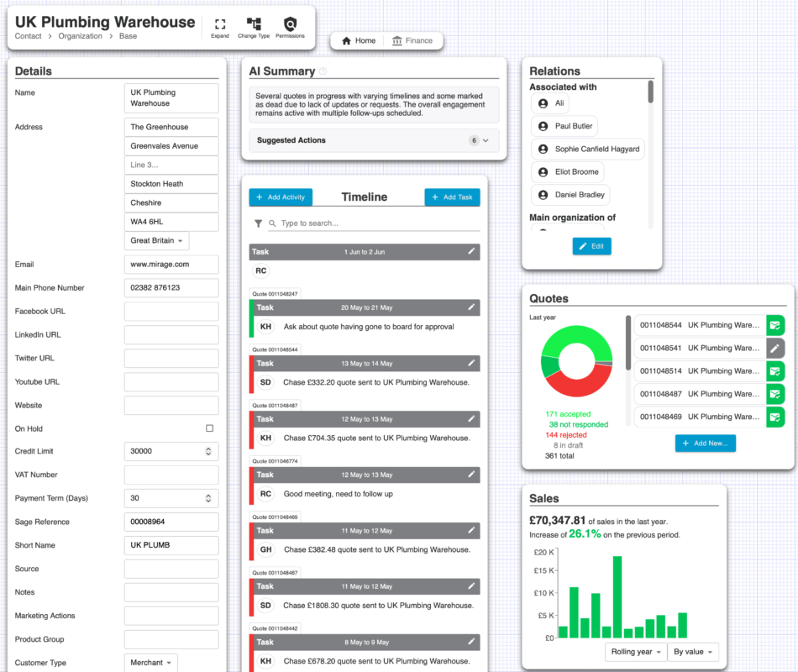Click the Sage Reference field
The height and width of the screenshot is (672, 798).
(171, 522)
